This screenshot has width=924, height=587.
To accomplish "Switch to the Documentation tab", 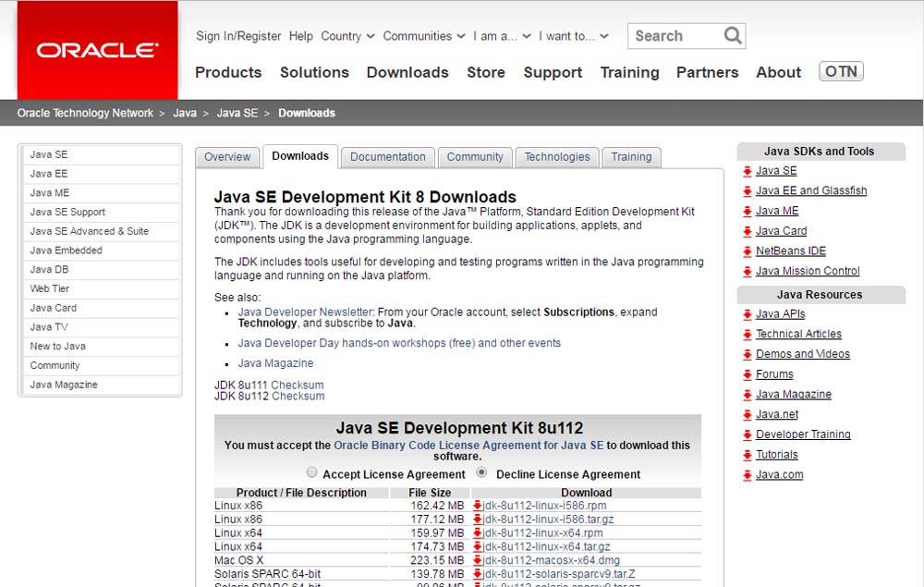I will [x=388, y=157].
